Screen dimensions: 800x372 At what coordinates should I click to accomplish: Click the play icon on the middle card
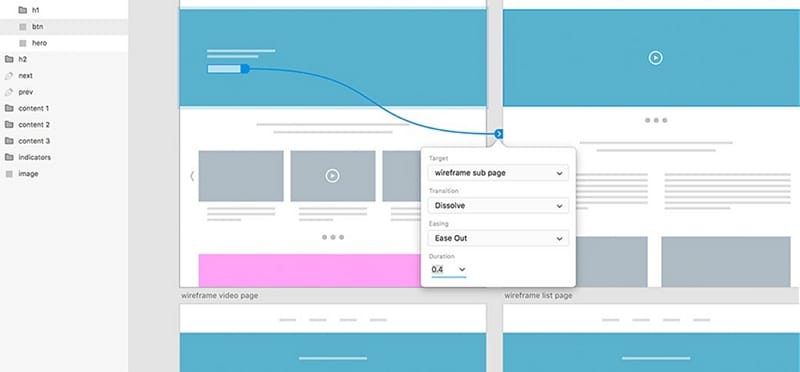tap(332, 176)
